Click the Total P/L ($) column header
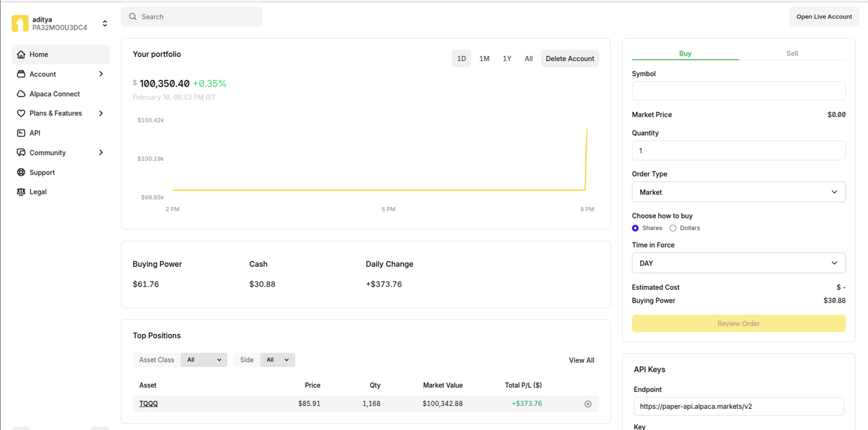This screenshot has width=868, height=430. click(x=522, y=385)
